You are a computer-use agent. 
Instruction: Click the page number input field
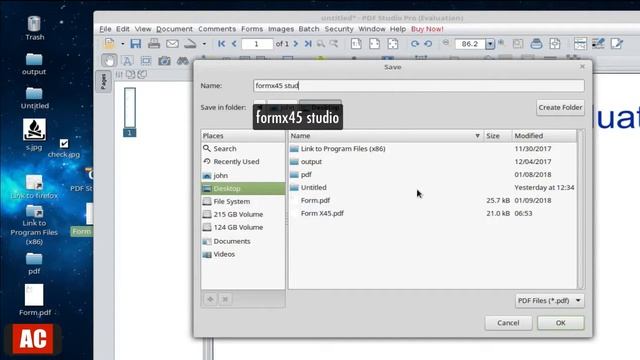[257, 44]
